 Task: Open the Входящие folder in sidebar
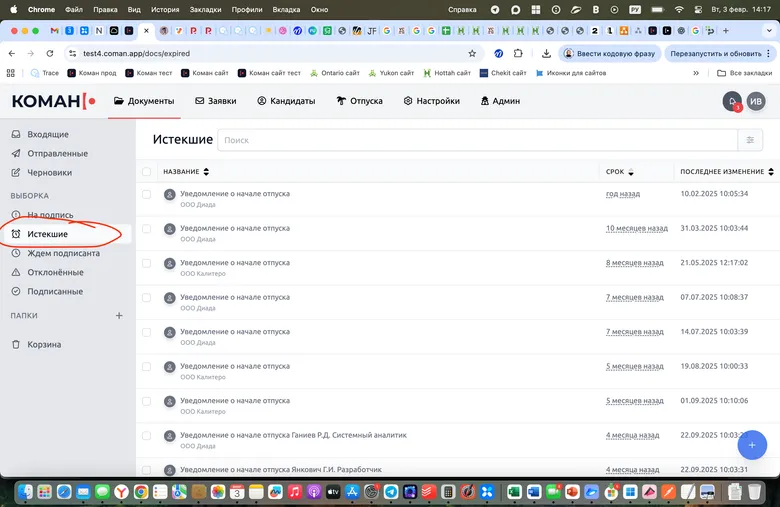click(47, 134)
